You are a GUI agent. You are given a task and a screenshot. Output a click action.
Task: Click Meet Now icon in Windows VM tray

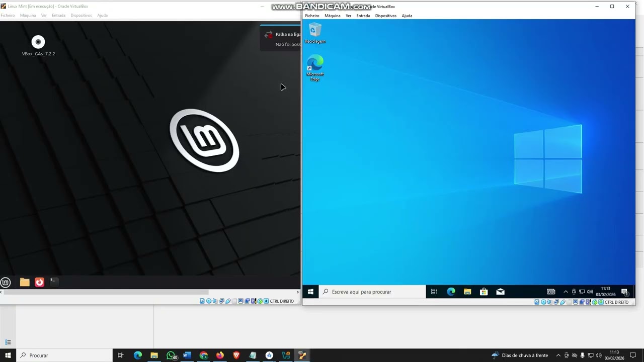[574, 292]
